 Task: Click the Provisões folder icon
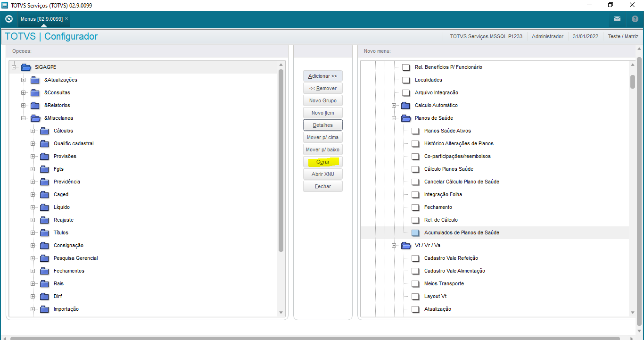coord(45,156)
